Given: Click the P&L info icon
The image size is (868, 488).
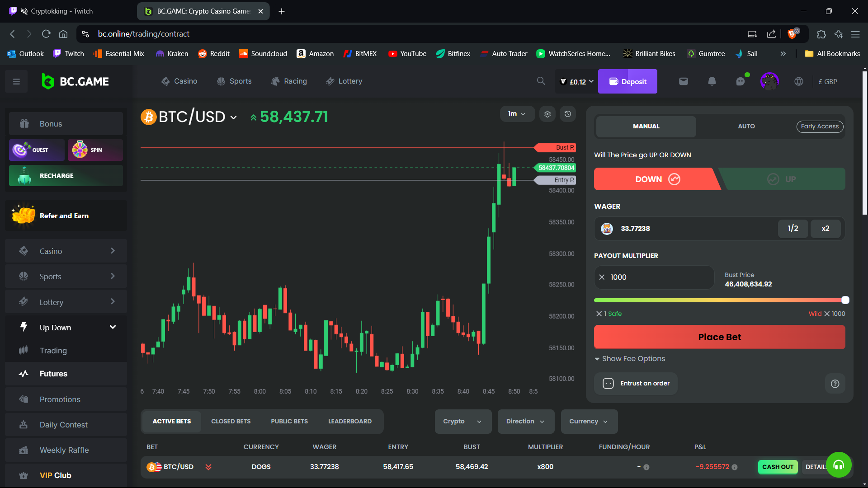Looking at the screenshot, I should click(735, 467).
